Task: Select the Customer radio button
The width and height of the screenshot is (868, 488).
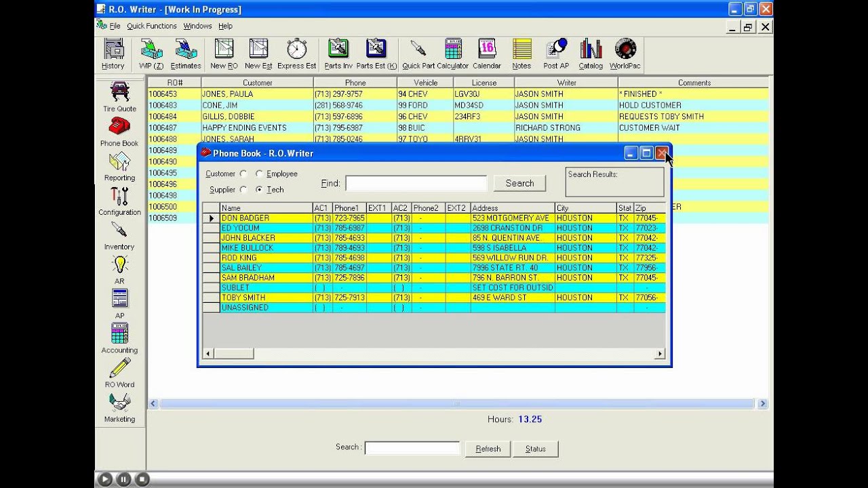Action: (x=243, y=174)
